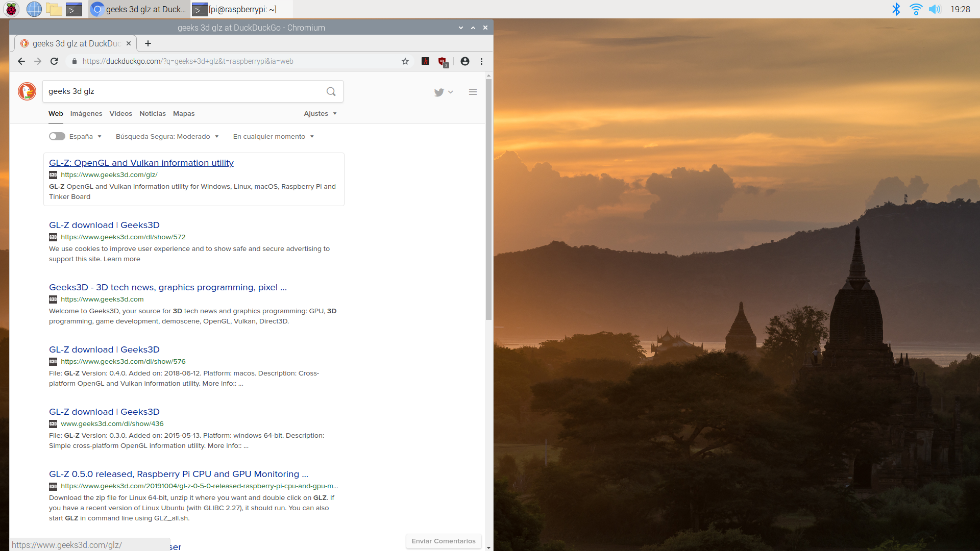Switch to the Noticias tab
Image resolution: width=980 pixels, height=551 pixels.
[153, 113]
